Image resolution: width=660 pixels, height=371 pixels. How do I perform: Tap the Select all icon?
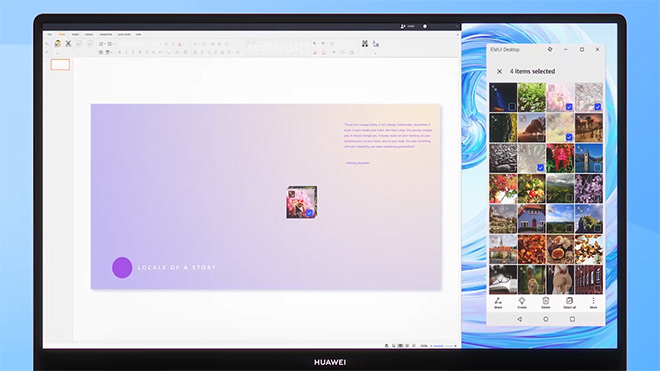click(x=570, y=302)
